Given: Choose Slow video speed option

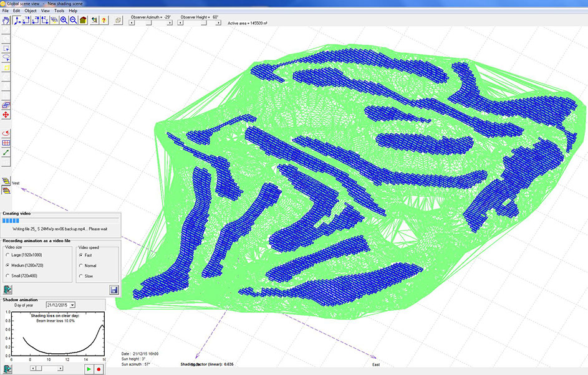Looking at the screenshot, I should click(81, 275).
